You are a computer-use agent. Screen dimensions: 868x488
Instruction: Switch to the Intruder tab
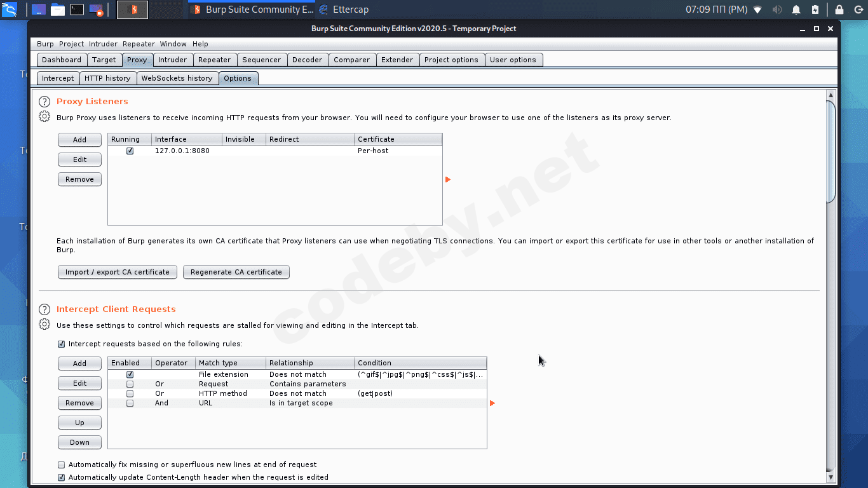[x=173, y=60]
